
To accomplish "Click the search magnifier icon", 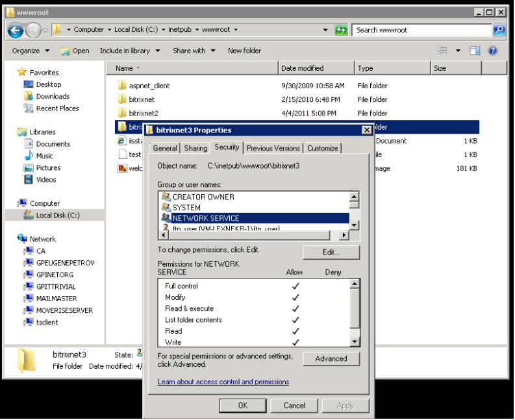I will pyautogui.click(x=499, y=31).
